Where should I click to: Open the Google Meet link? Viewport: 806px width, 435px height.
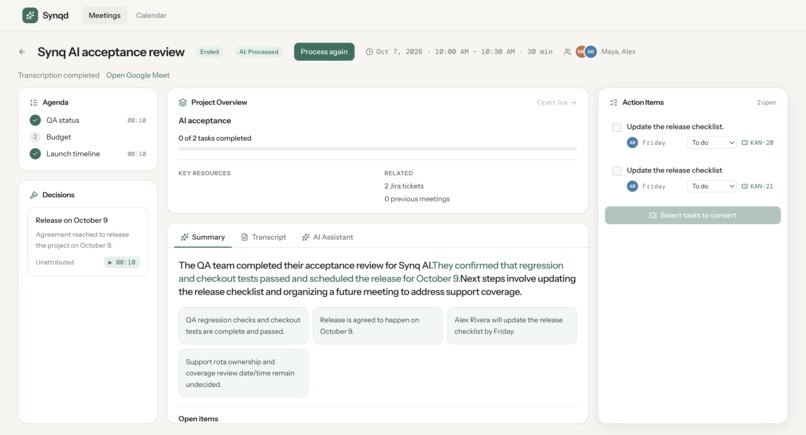pos(138,75)
